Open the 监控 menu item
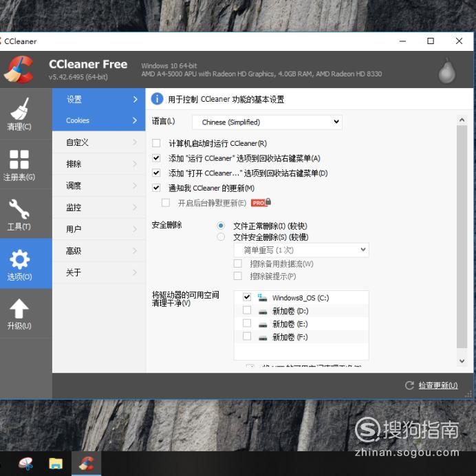 (x=98, y=207)
